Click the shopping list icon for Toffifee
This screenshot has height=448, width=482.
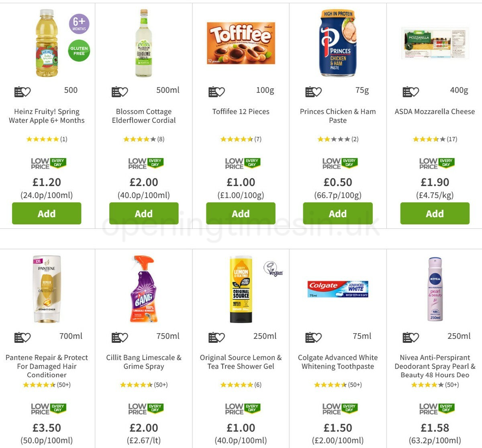pyautogui.click(x=212, y=91)
